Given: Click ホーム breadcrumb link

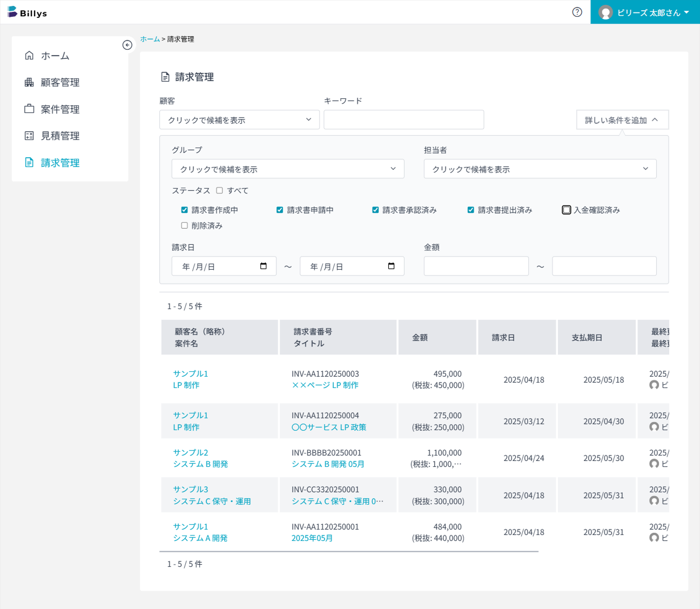Looking at the screenshot, I should (150, 39).
